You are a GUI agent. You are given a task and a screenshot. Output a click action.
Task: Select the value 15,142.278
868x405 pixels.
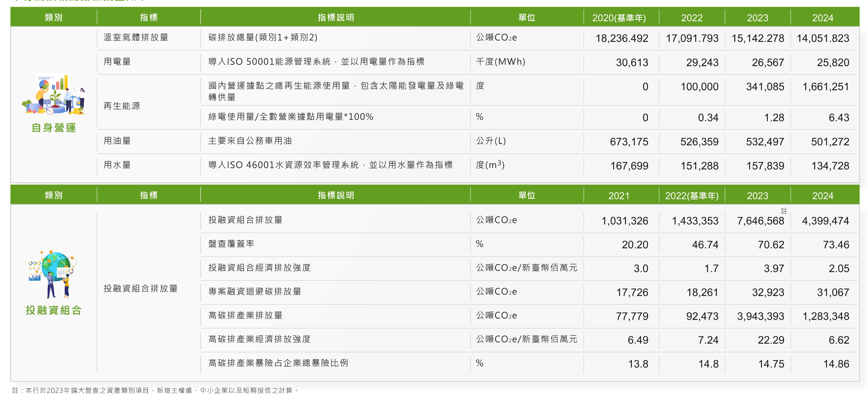click(x=758, y=38)
